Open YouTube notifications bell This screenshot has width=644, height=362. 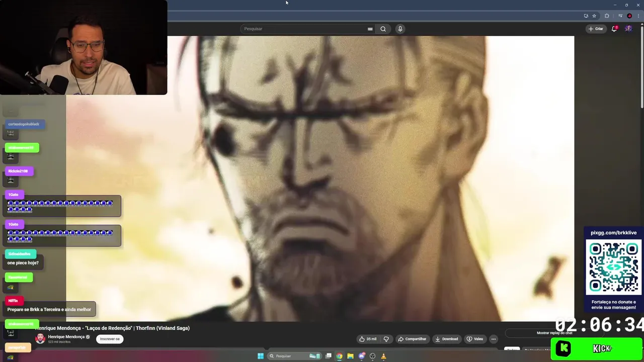(614, 29)
